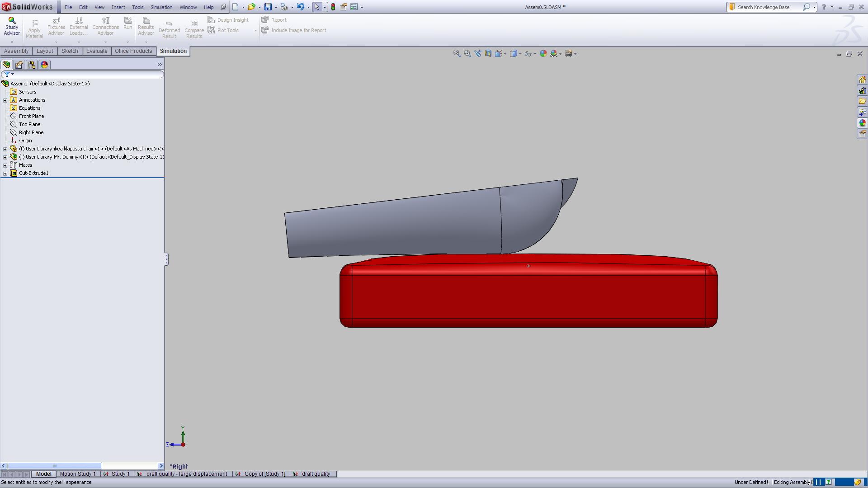The height and width of the screenshot is (488, 868).
Task: Toggle the Section View icon
Action: pos(488,53)
